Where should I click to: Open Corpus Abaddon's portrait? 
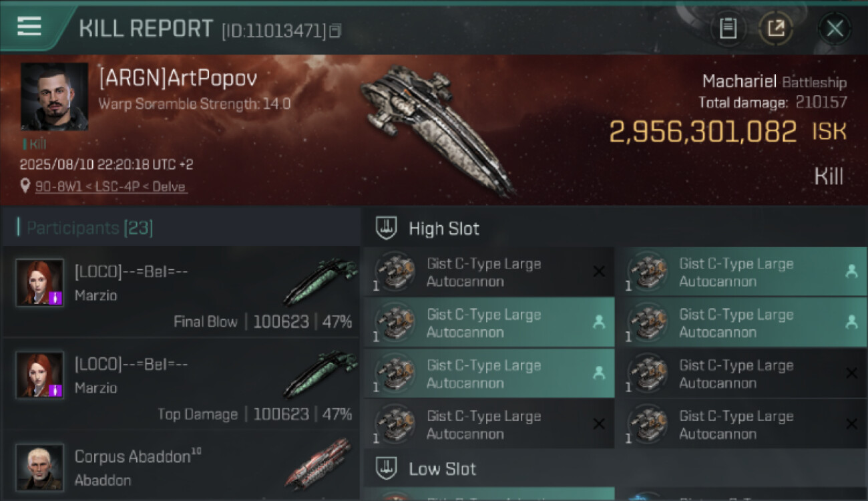pos(40,467)
